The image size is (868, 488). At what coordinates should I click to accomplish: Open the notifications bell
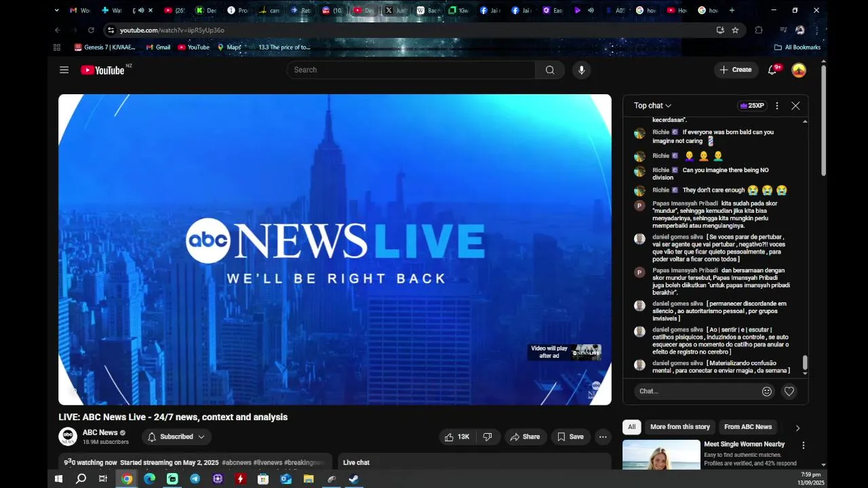772,70
